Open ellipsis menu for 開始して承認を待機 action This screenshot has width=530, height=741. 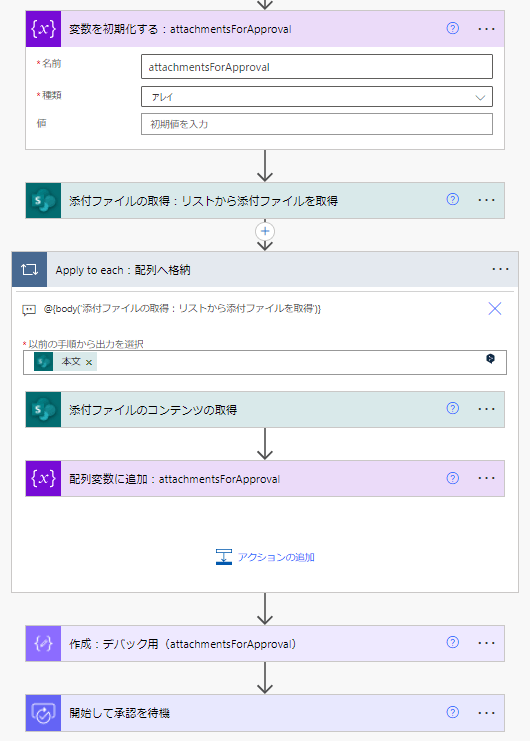pos(486,713)
